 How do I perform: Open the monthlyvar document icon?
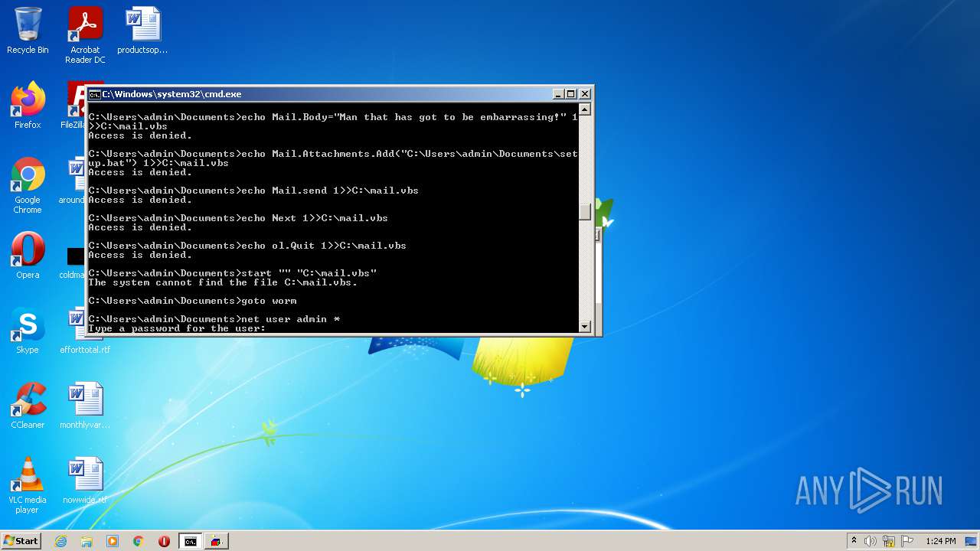tap(85, 405)
